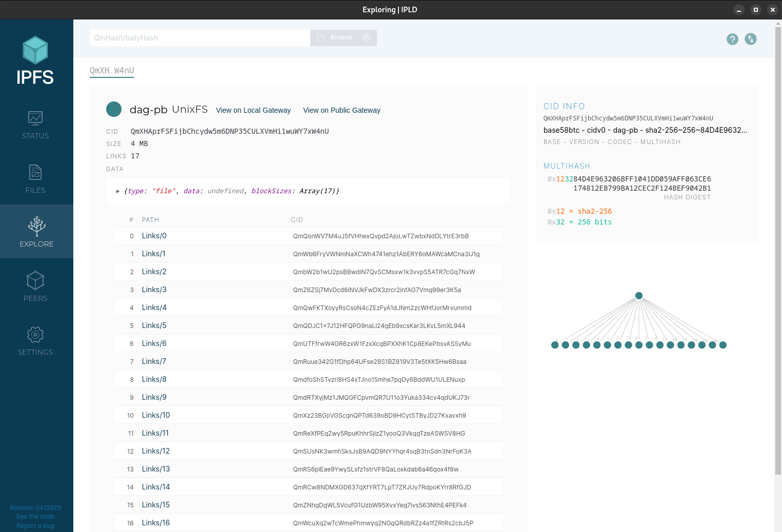Click the 0x32 = 256 bits line
The width and height of the screenshot is (782, 532).
pyautogui.click(x=579, y=222)
